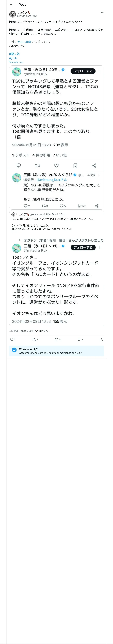Open the three-dot menu on Ryuta's post
113x644 pixels.
102,13
